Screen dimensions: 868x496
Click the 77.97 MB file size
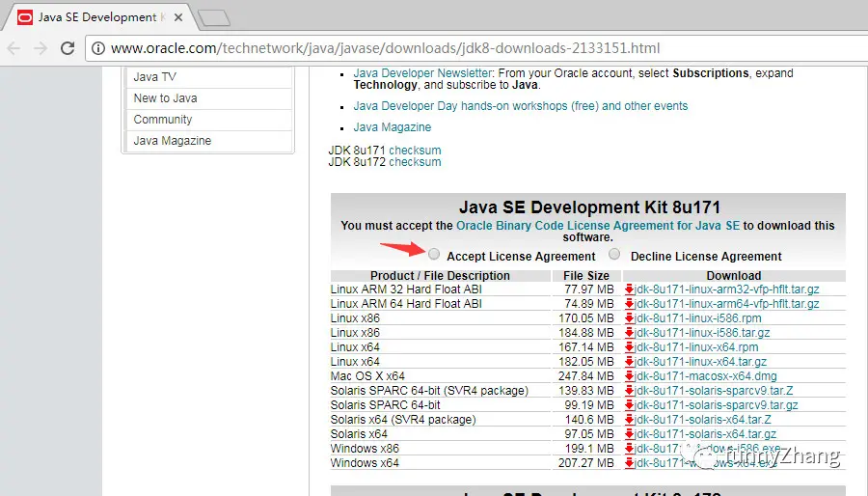589,289
